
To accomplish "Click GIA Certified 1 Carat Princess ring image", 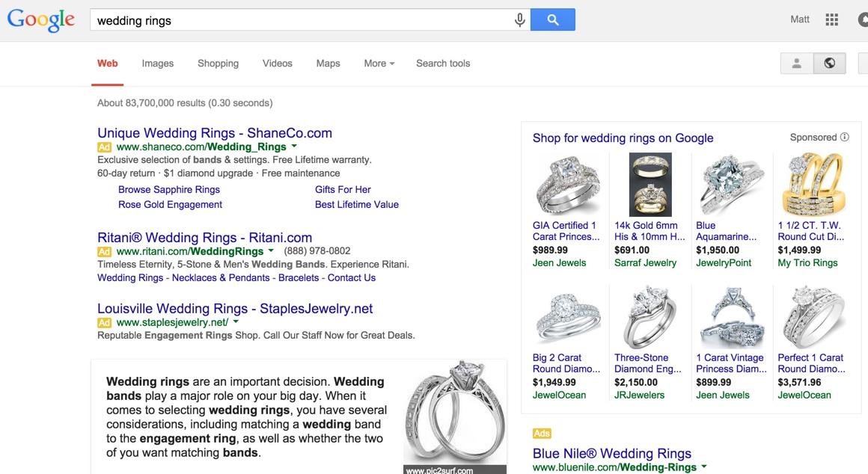I will 567,185.
